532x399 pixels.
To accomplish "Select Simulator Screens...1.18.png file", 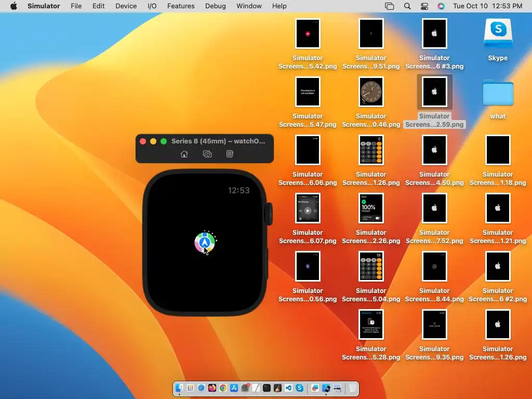I will pyautogui.click(x=498, y=150).
